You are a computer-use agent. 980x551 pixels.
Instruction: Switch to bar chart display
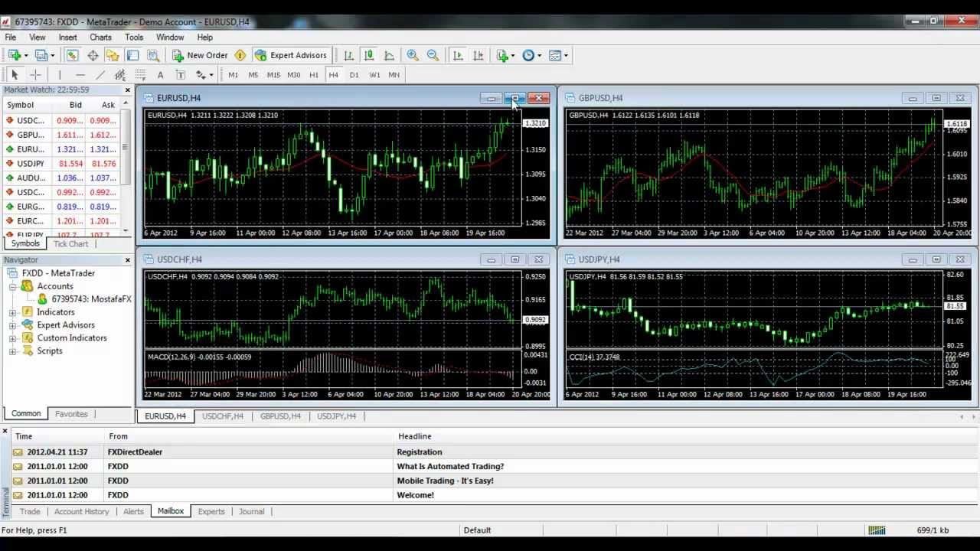(349, 55)
